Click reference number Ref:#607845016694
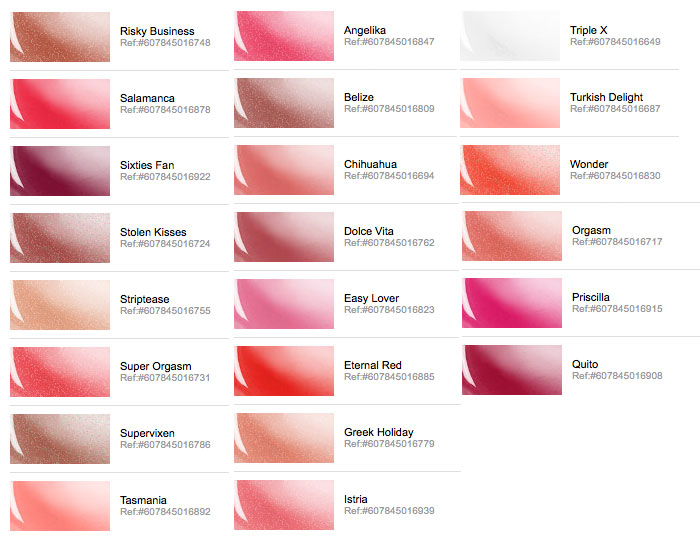Viewport: 700px width, 539px height. [389, 176]
